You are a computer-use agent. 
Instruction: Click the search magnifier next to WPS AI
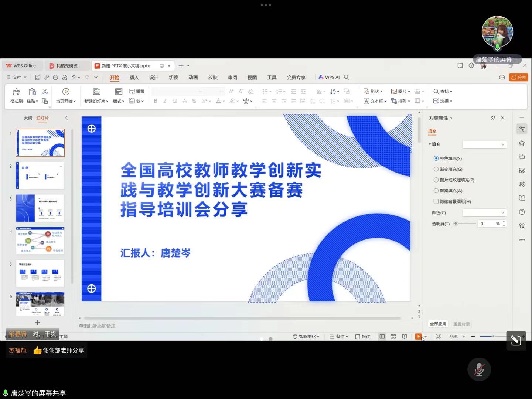[347, 77]
